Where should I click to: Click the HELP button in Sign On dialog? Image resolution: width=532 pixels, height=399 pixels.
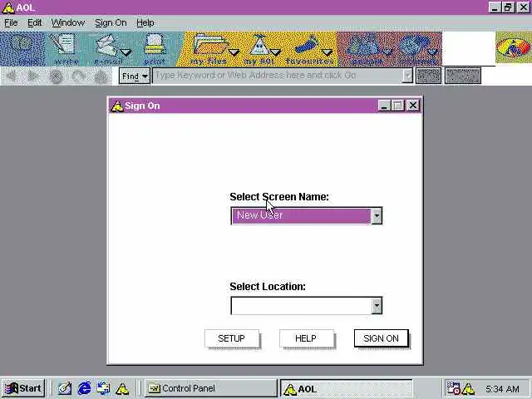(306, 338)
